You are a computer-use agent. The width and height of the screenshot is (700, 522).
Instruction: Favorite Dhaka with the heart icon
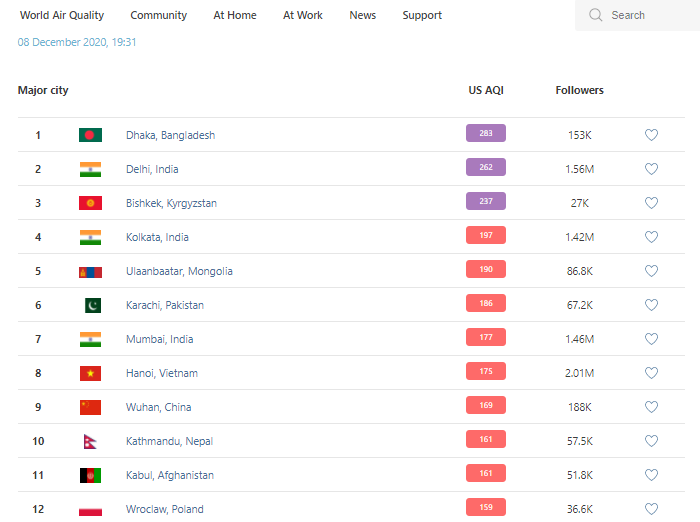click(x=651, y=135)
